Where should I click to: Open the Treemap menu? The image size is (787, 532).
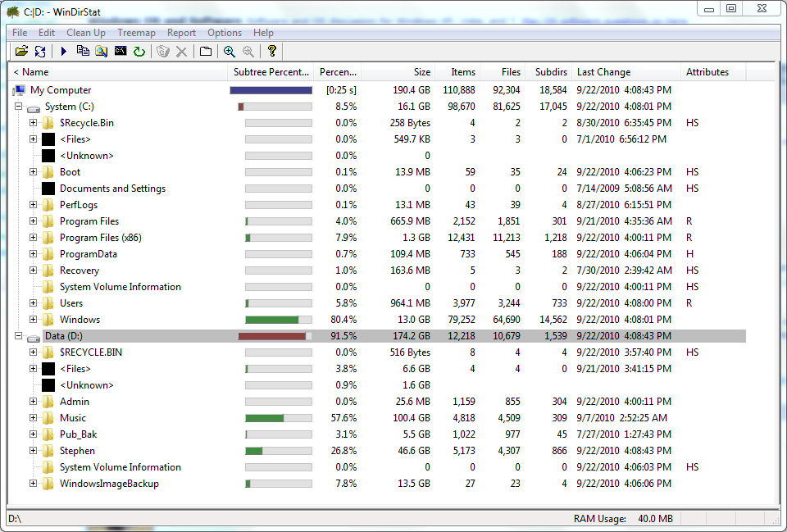(136, 33)
